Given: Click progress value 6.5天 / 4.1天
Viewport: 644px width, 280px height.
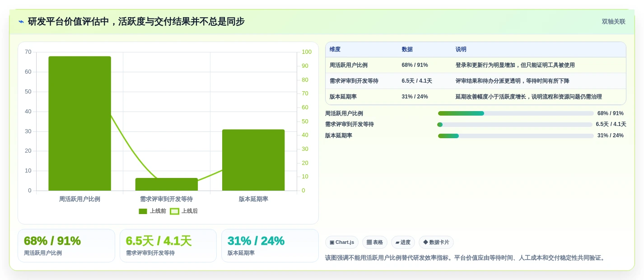Looking at the screenshot, I should click(x=611, y=125).
